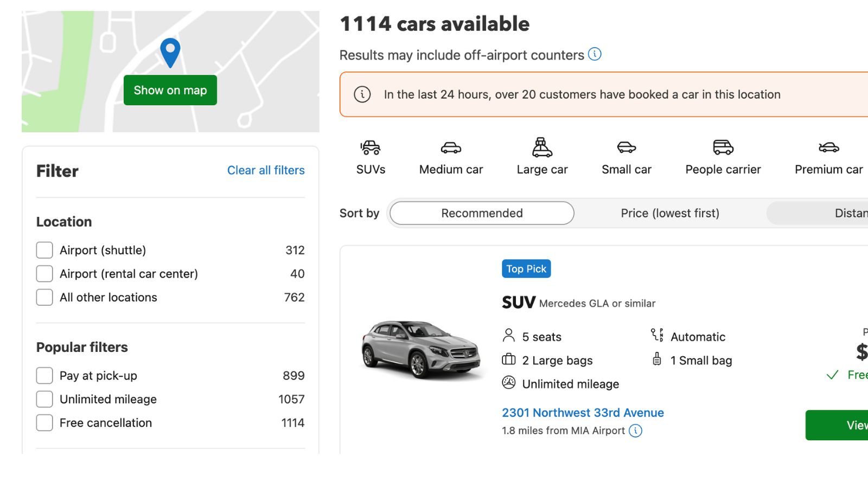Select the Premium car icon

coord(827,147)
